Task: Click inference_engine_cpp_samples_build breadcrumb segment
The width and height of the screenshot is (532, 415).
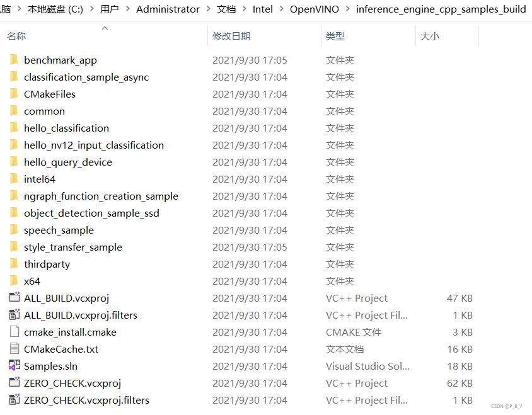Action: click(x=441, y=9)
